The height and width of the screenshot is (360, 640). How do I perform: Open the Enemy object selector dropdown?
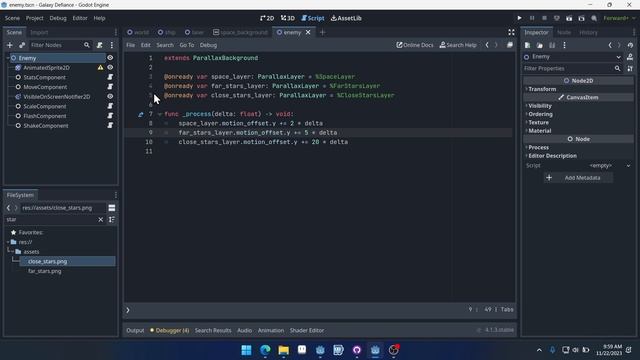point(618,57)
